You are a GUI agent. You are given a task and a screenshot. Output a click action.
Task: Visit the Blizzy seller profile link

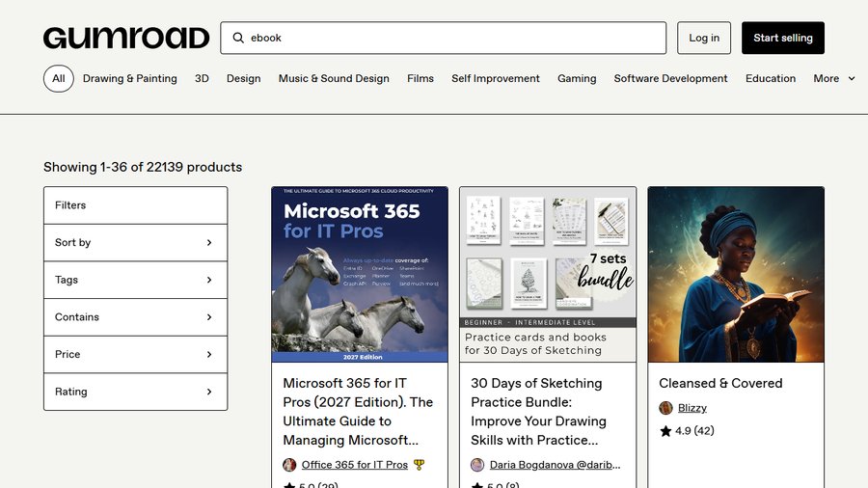point(692,408)
